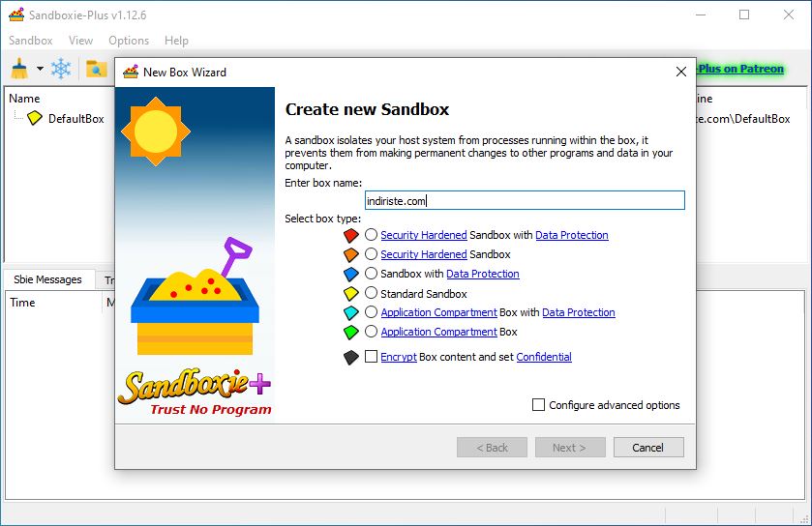Open Data Protection link in third option
812x526 pixels.
(483, 274)
